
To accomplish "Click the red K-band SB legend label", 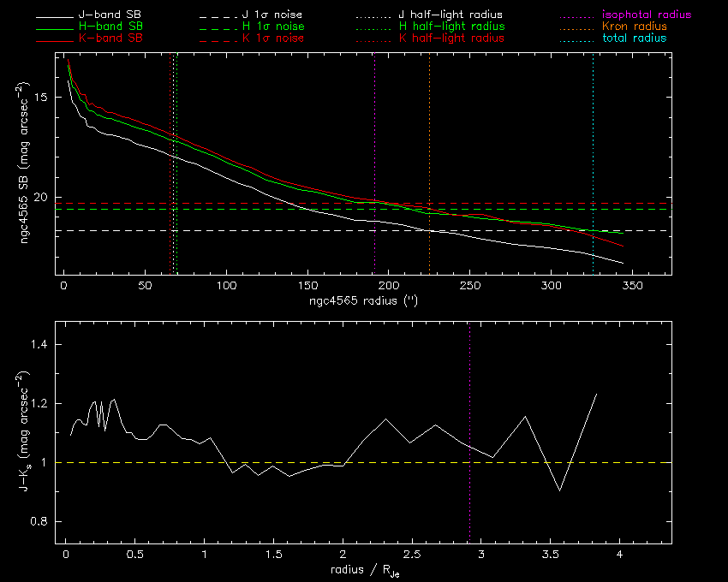I will (110, 39).
